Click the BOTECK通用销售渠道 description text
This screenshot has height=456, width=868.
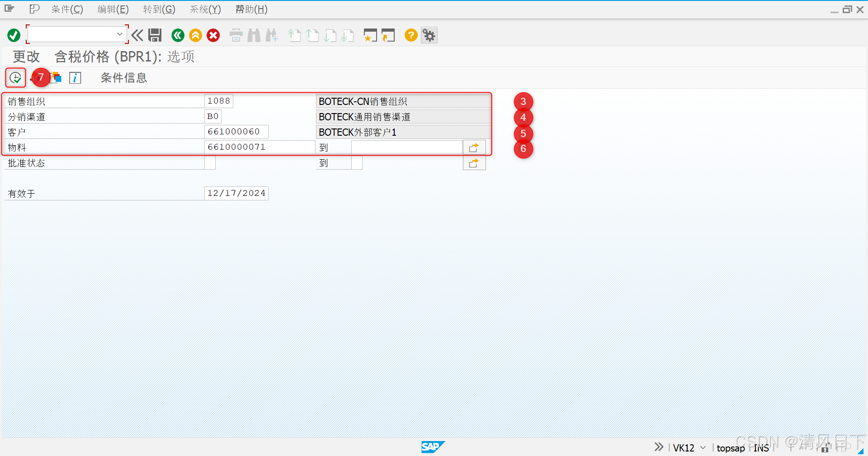tap(364, 117)
